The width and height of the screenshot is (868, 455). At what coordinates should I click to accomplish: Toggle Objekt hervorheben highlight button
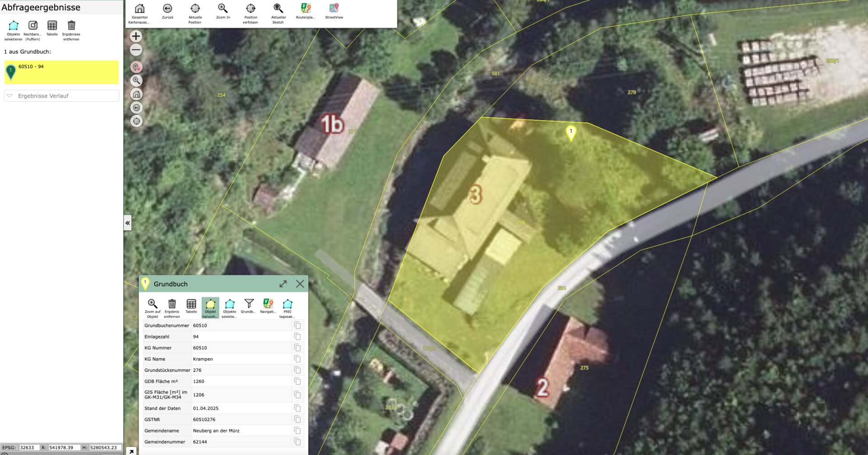click(210, 304)
